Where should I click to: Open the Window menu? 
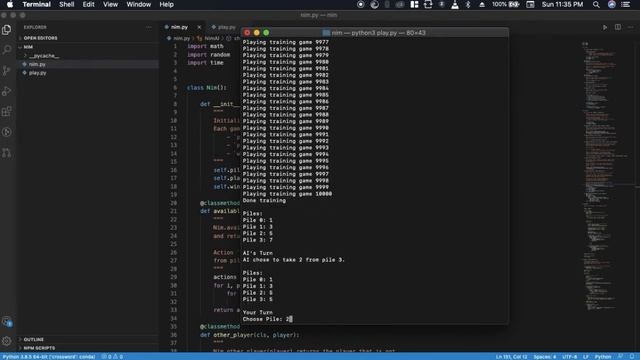click(x=138, y=4)
